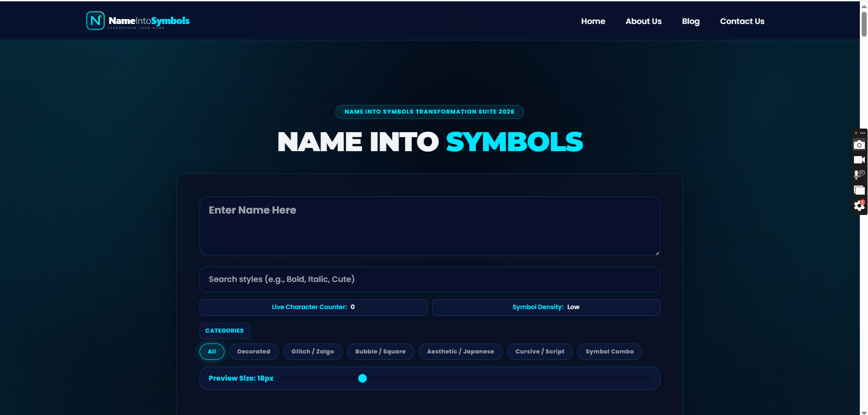Open the Contact Us nav link

coord(742,21)
